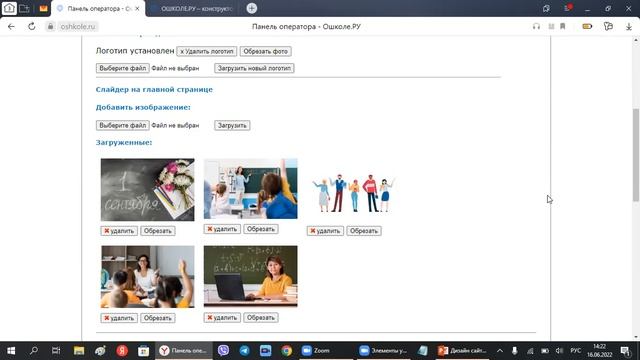Open the tab groups icon beside the home icon

(x=24, y=8)
